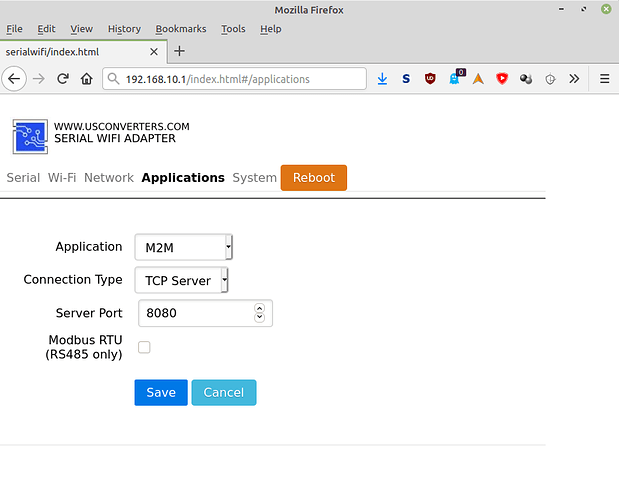
Task: Decrease Server Port with down stepper
Action: tap(259, 317)
